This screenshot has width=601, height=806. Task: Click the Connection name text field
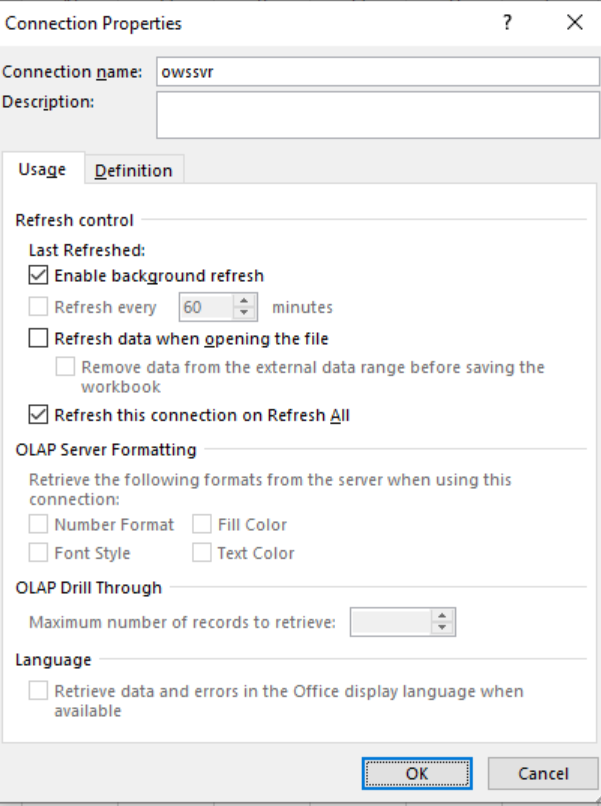click(x=376, y=72)
